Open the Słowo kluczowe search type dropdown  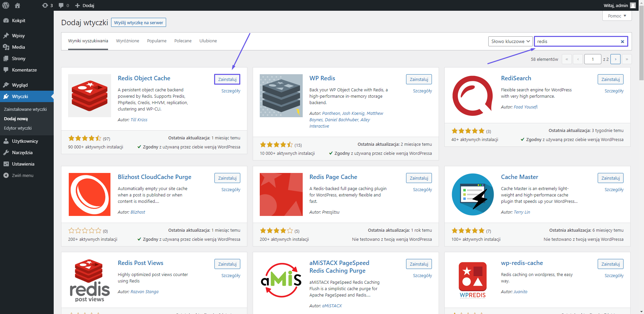(510, 41)
